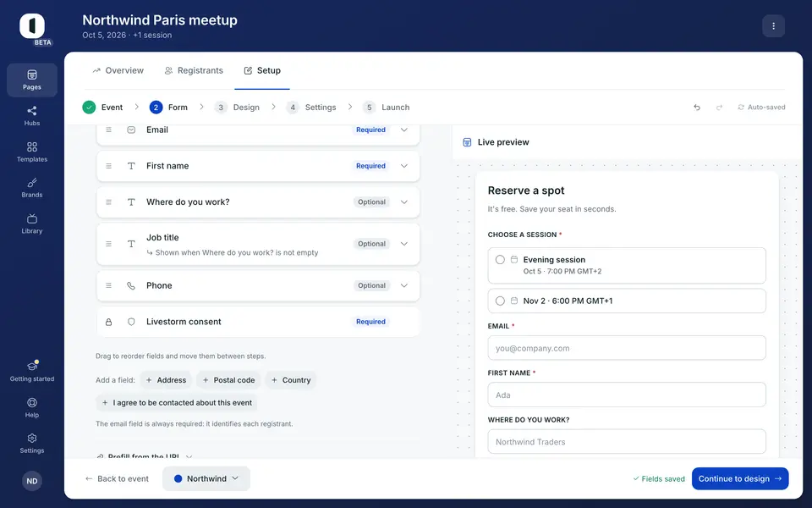Click the phone icon in Phone row
Viewport: 812px width, 508px height.
[x=131, y=285]
